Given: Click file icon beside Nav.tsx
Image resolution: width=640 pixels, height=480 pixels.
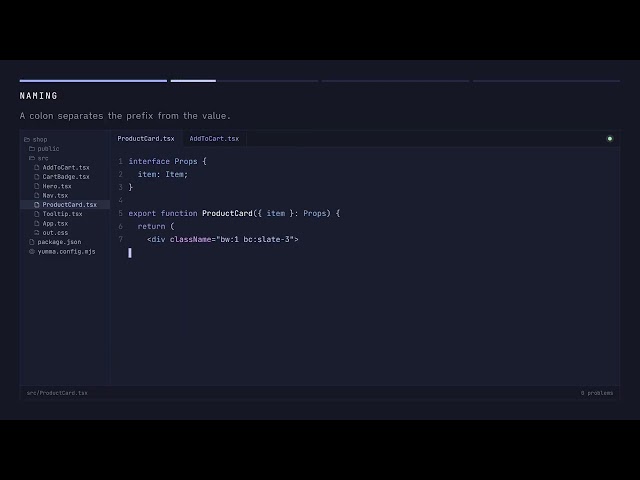Looking at the screenshot, I should pos(37,196).
